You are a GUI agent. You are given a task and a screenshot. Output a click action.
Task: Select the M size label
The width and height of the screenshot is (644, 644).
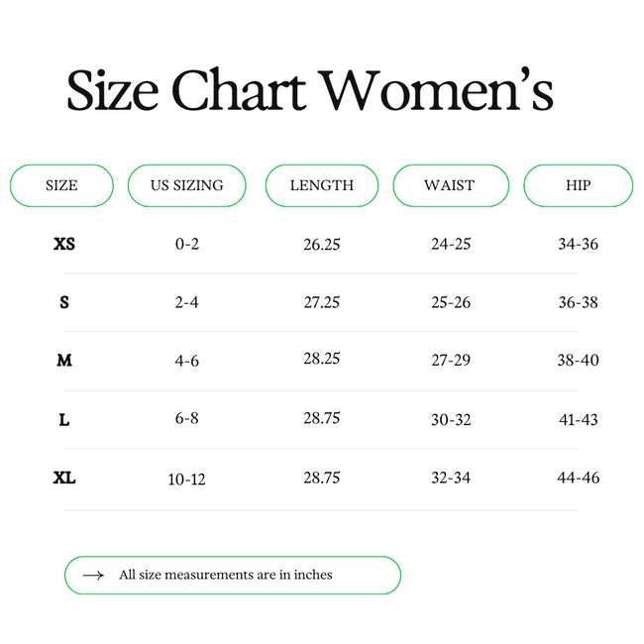point(64,361)
